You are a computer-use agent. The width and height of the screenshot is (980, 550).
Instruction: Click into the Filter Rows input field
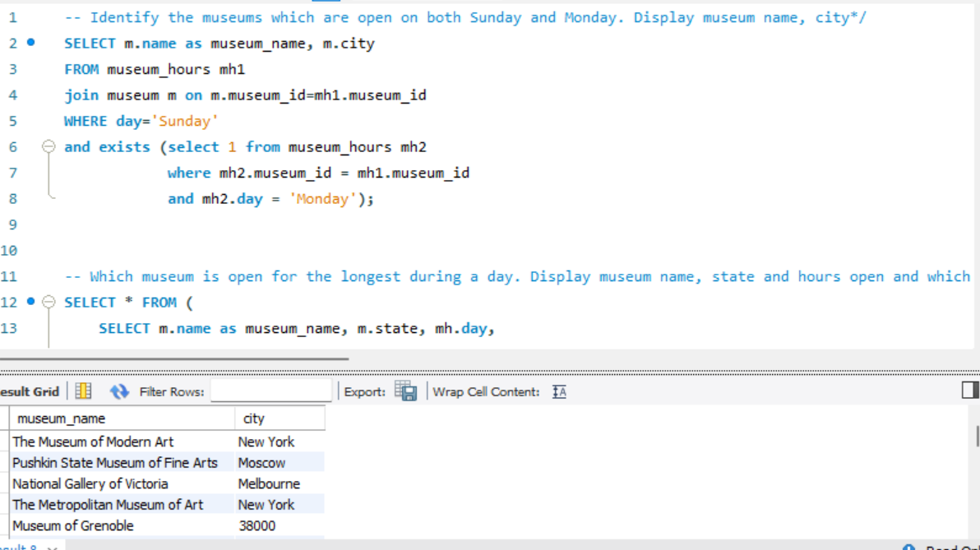(x=270, y=391)
